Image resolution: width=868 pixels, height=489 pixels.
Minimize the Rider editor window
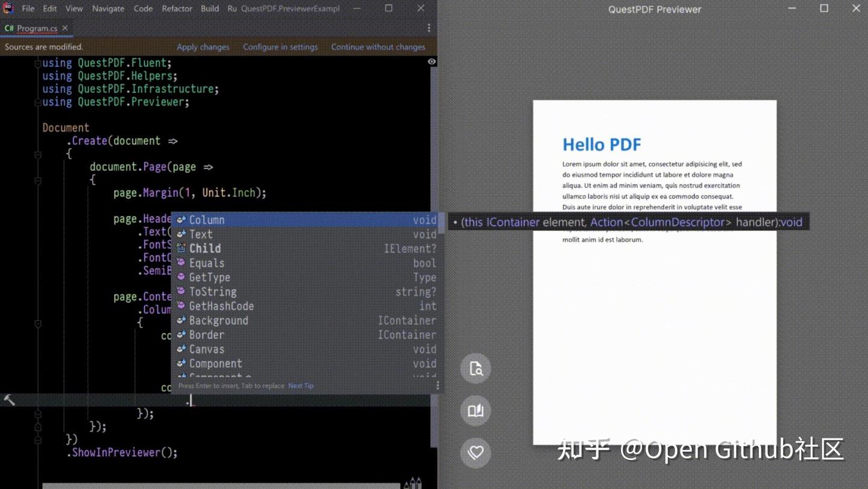pyautogui.click(x=357, y=8)
